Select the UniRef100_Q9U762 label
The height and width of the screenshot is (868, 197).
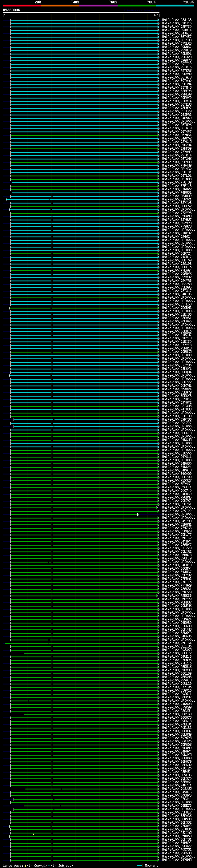coord(177,501)
